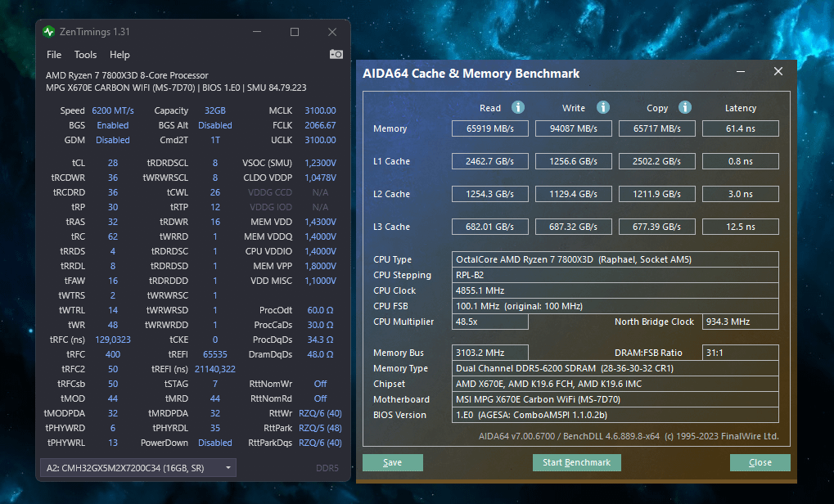Click the North Bridge Clock 934.3 MHz field
The height and width of the screenshot is (504, 834).
(741, 322)
